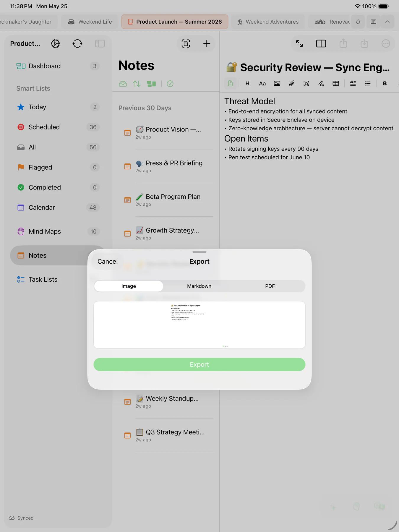Insert heading with H icon
Viewport: 399px width, 532px height.
[x=247, y=84]
